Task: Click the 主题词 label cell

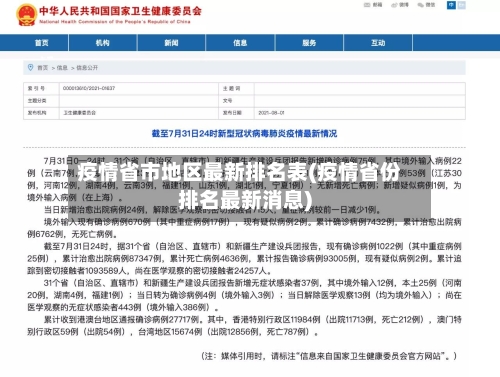Action: pyautogui.click(x=236, y=88)
